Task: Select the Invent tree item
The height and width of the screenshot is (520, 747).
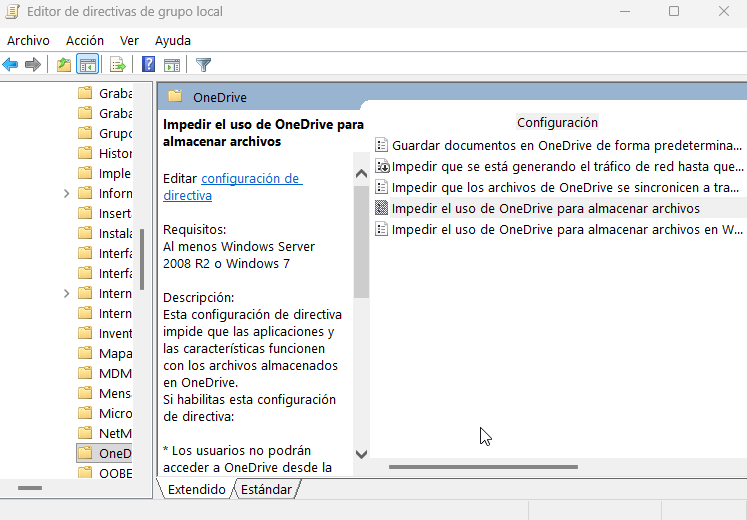Action: coord(115,333)
